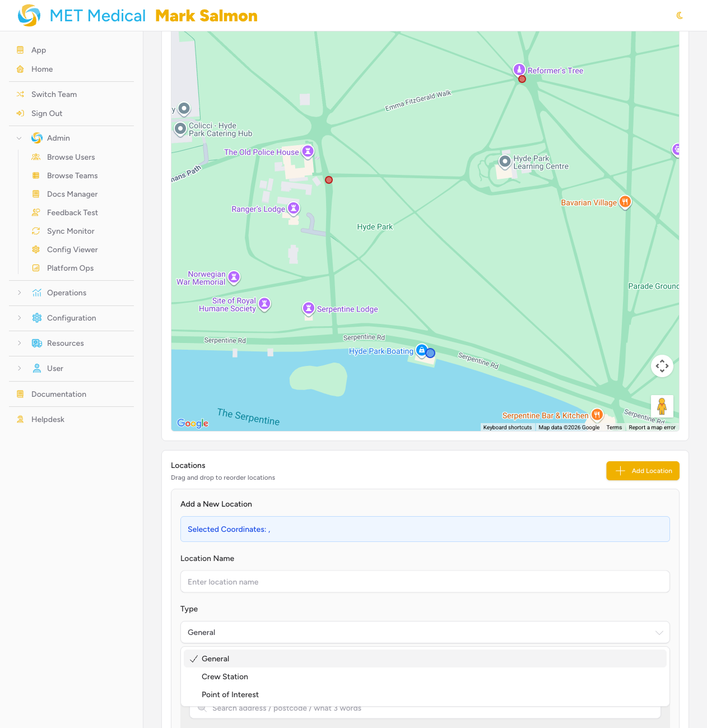Click The Old Police House map pin
This screenshot has width=707, height=728.
[308, 151]
